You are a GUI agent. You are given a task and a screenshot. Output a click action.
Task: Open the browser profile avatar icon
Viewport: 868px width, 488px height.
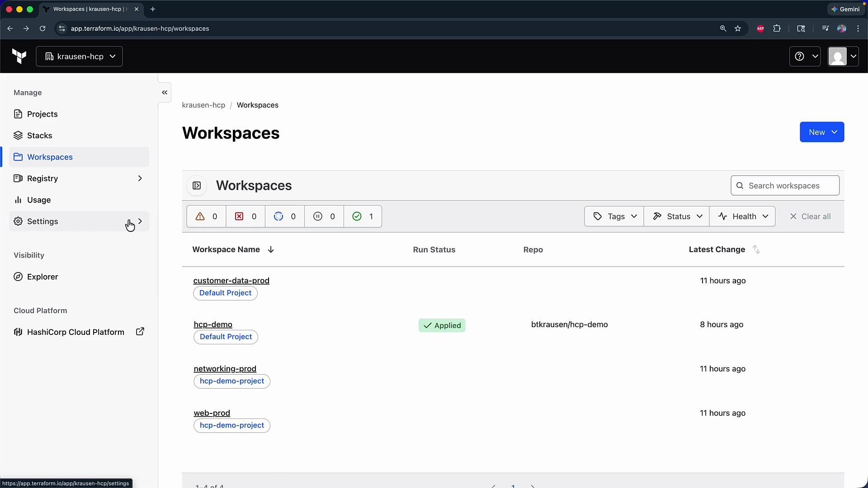842,28
